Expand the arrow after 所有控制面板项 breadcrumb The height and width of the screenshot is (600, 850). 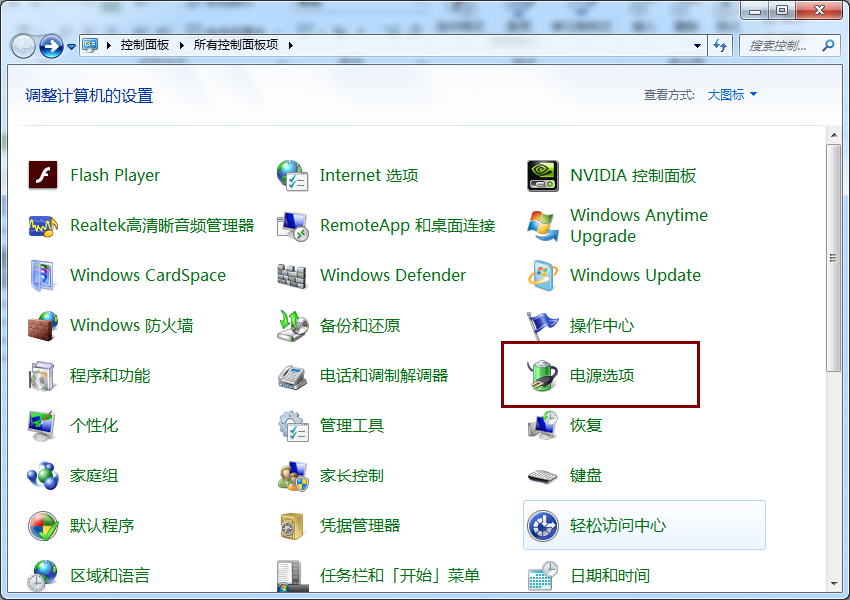(291, 46)
